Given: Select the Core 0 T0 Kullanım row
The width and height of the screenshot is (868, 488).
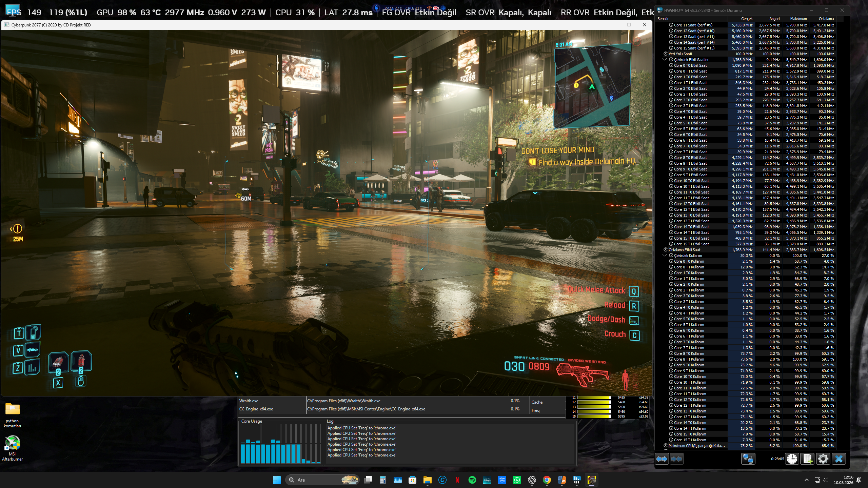Looking at the screenshot, I should (745, 261).
